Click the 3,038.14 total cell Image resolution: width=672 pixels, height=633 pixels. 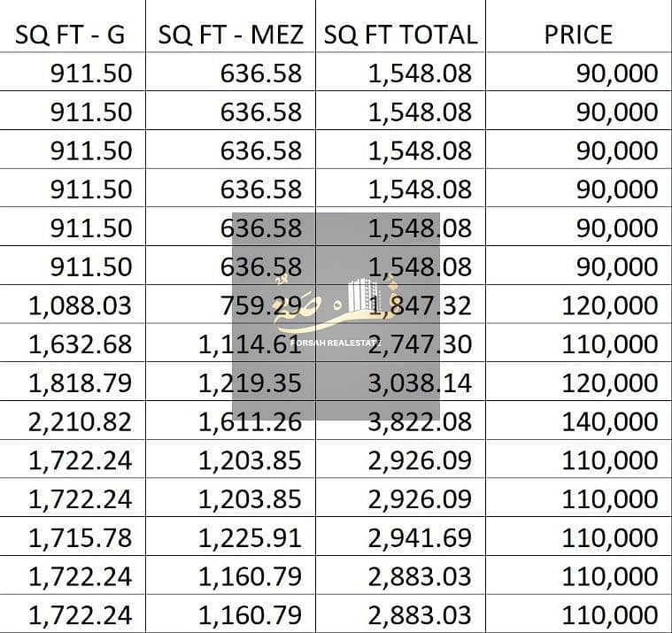pos(400,382)
